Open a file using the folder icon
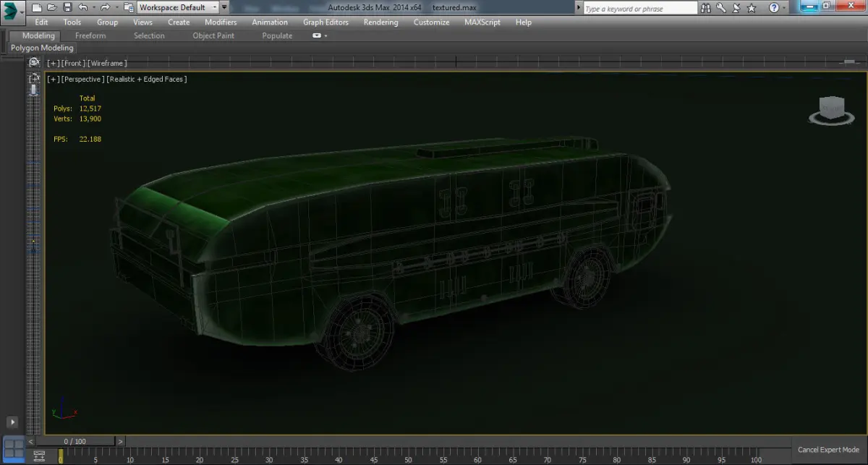 [x=51, y=7]
